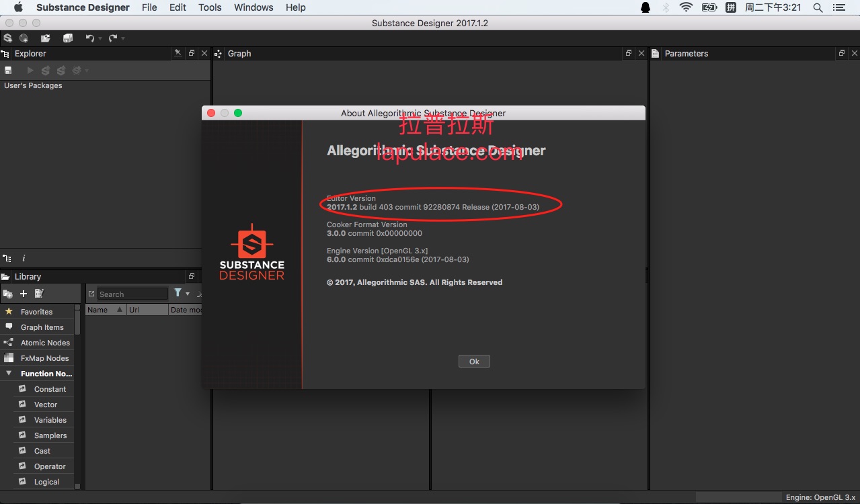860x504 pixels.
Task: Open the Notification Center list icon
Action: click(x=838, y=7)
